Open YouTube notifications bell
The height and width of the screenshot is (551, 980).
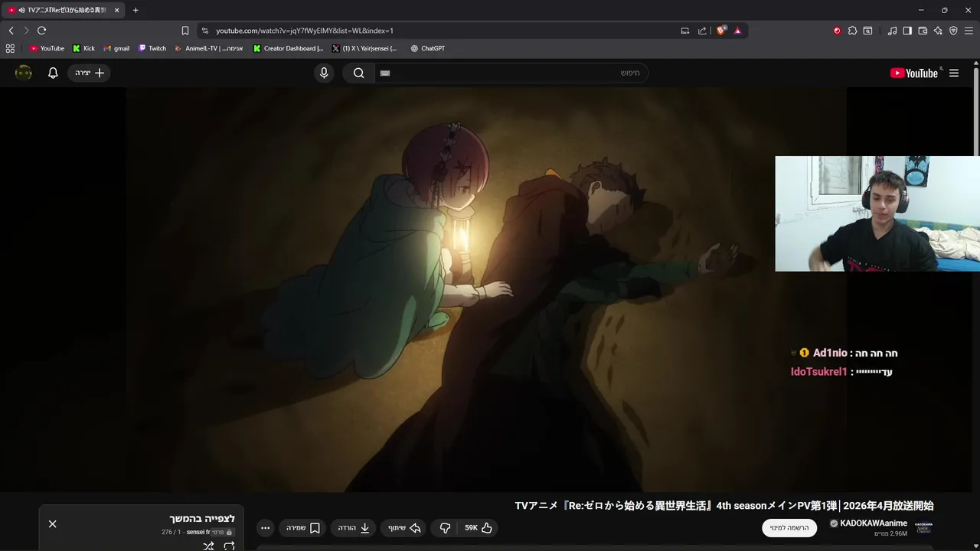[53, 73]
